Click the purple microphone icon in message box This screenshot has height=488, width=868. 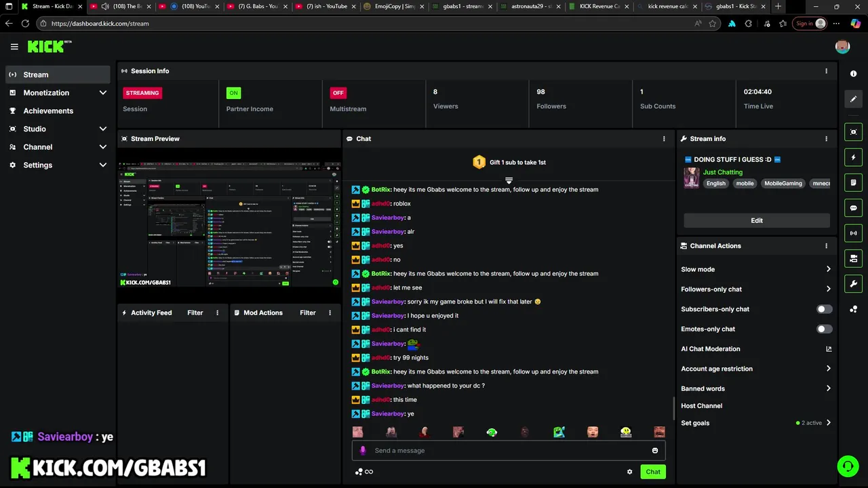point(363,451)
